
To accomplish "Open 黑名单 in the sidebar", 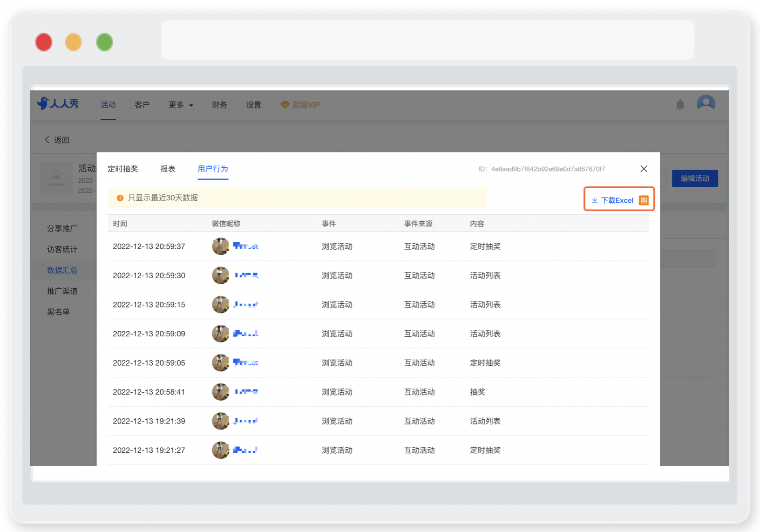I will [58, 312].
